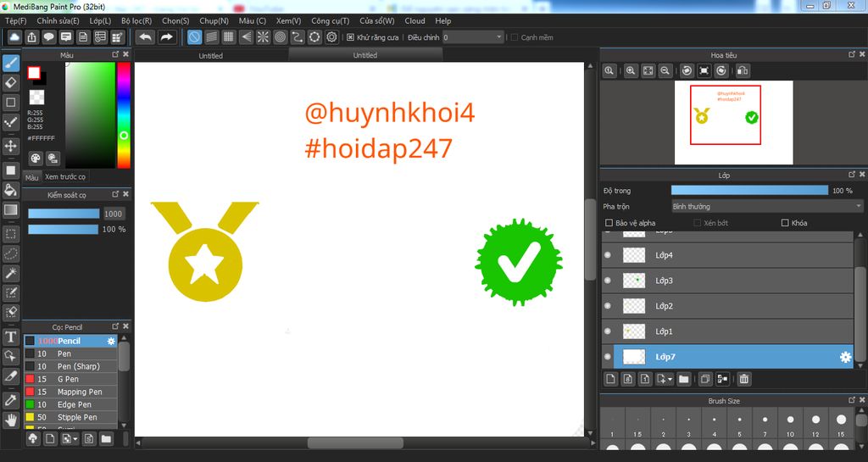This screenshot has width=868, height=462.
Task: Click the rainbow hue slider bar
Action: point(124,114)
